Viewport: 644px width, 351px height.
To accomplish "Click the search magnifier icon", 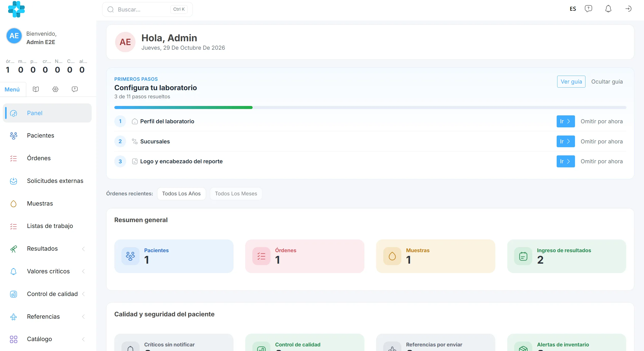I will pos(111,9).
